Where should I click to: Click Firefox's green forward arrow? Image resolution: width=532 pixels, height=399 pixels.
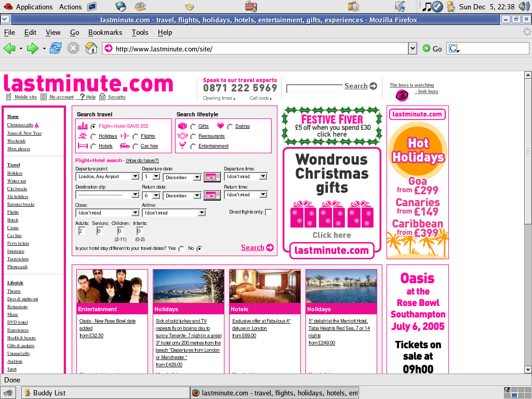click(33, 48)
